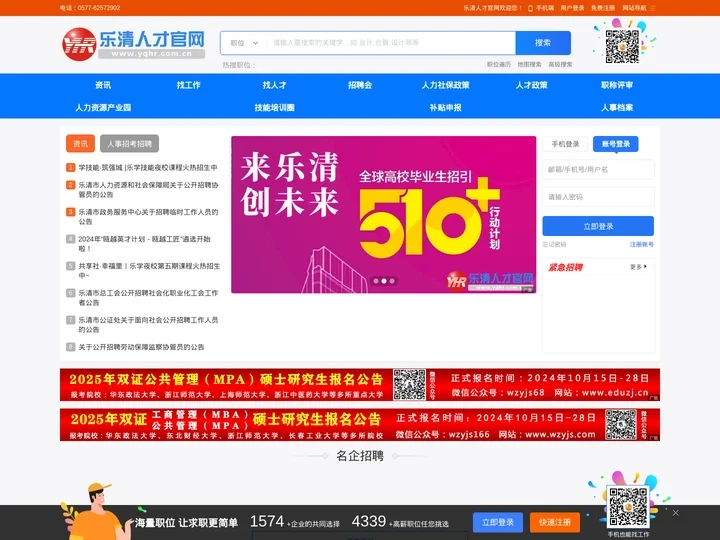Open the 人才政策 navigation item

(x=531, y=85)
